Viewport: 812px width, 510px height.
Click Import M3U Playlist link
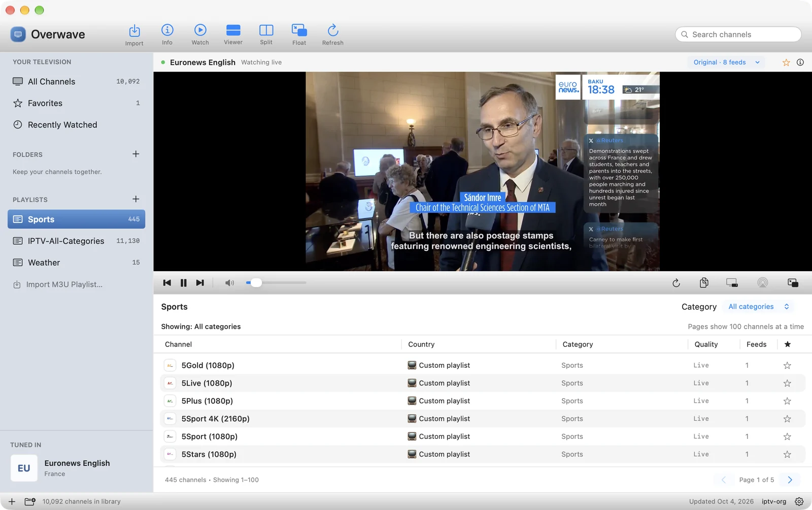(58, 284)
